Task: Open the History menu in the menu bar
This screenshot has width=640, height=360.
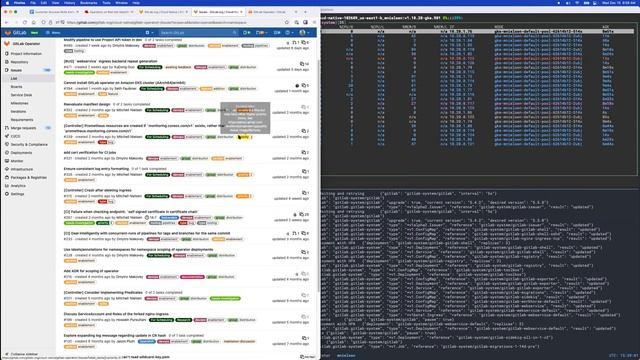Action: [69, 2]
